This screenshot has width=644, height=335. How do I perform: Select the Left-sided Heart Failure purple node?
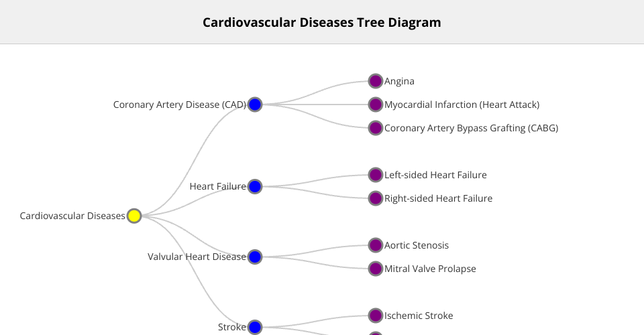point(376,175)
